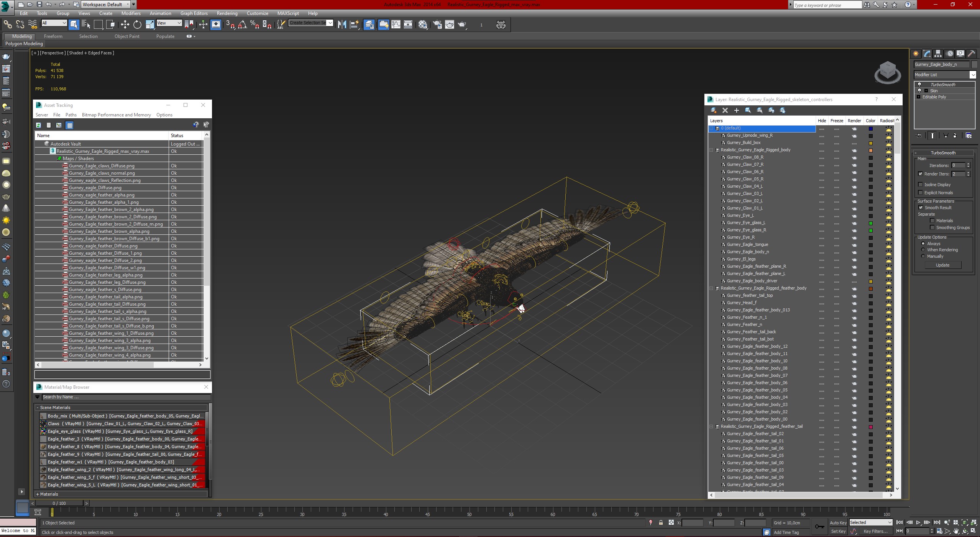This screenshot has height=537, width=980.
Task: Click the Set Key button
Action: point(838,531)
